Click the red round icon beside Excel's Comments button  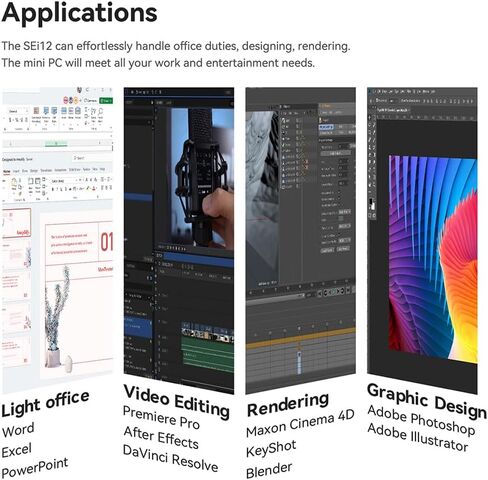[x=66, y=100]
